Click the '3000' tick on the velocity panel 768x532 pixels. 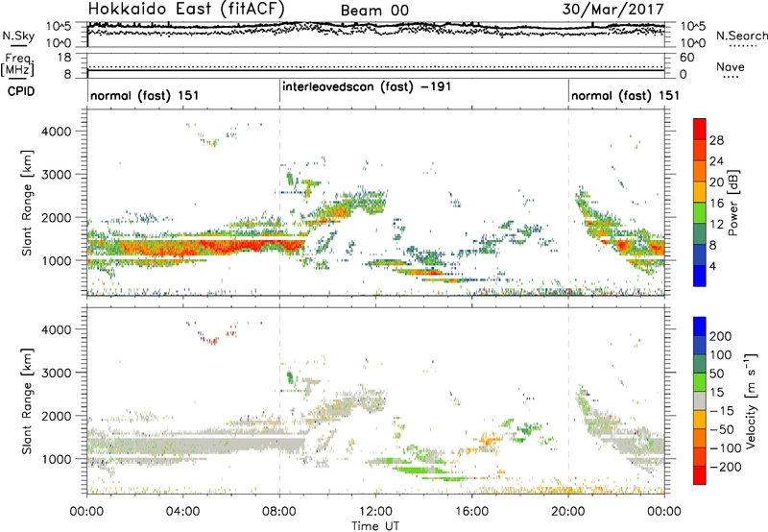coord(57,373)
